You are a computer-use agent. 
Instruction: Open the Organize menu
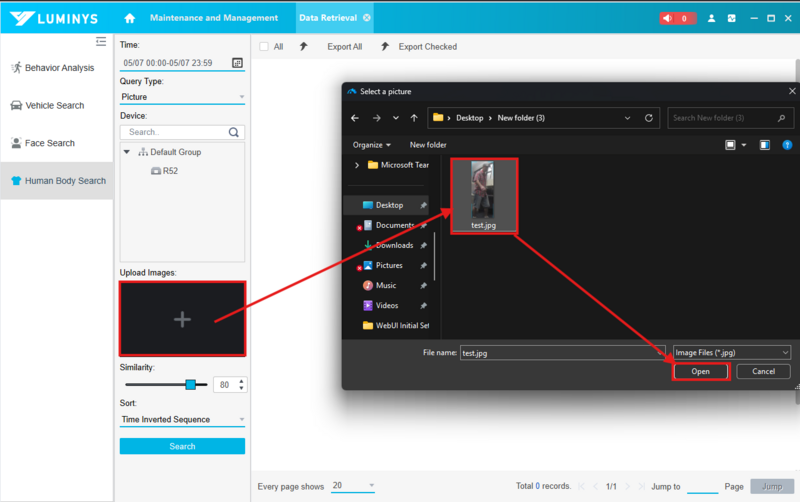(x=371, y=145)
